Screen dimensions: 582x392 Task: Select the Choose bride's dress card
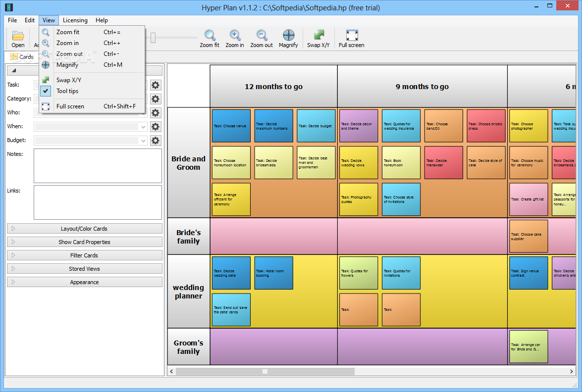coord(486,126)
